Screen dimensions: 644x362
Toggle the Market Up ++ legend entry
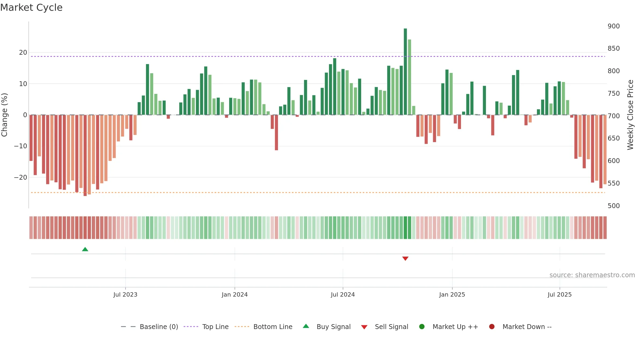(x=448, y=327)
